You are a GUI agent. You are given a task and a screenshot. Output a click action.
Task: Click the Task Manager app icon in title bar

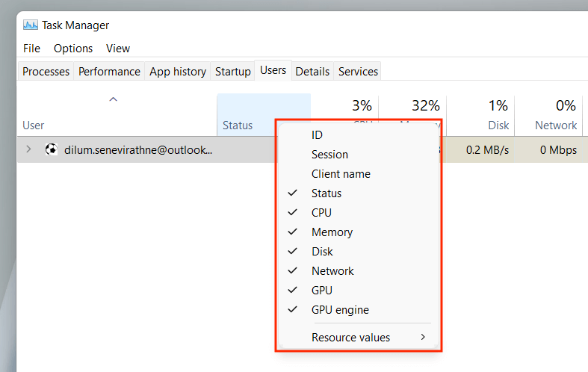pos(30,24)
